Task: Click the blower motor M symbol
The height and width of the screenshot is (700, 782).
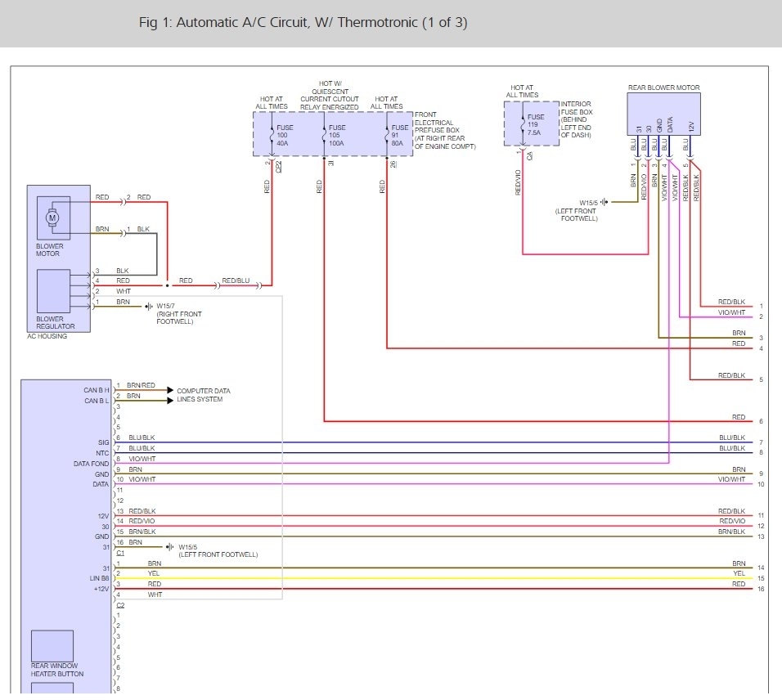Action: pyautogui.click(x=52, y=218)
